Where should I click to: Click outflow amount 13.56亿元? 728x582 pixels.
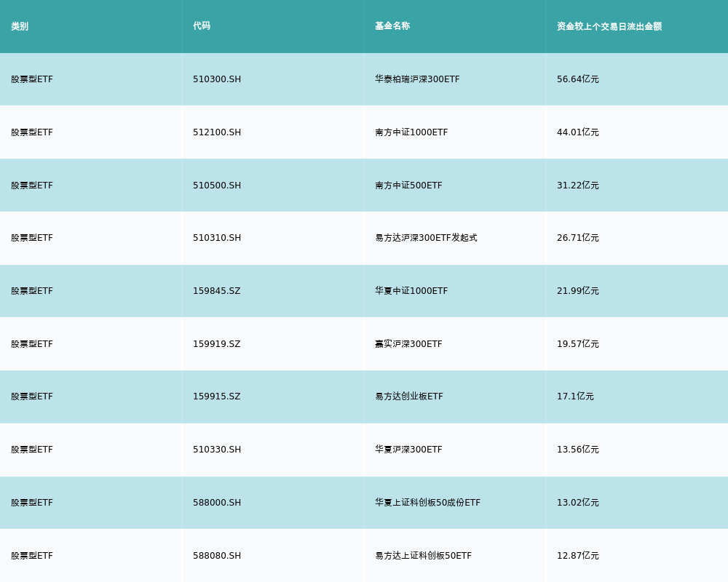pyautogui.click(x=577, y=450)
